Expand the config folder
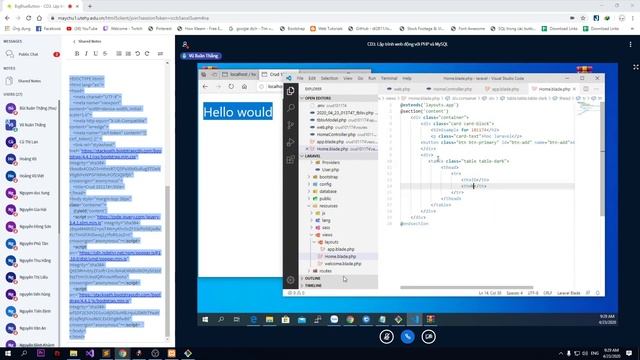This screenshot has width=640, height=360. (x=325, y=184)
